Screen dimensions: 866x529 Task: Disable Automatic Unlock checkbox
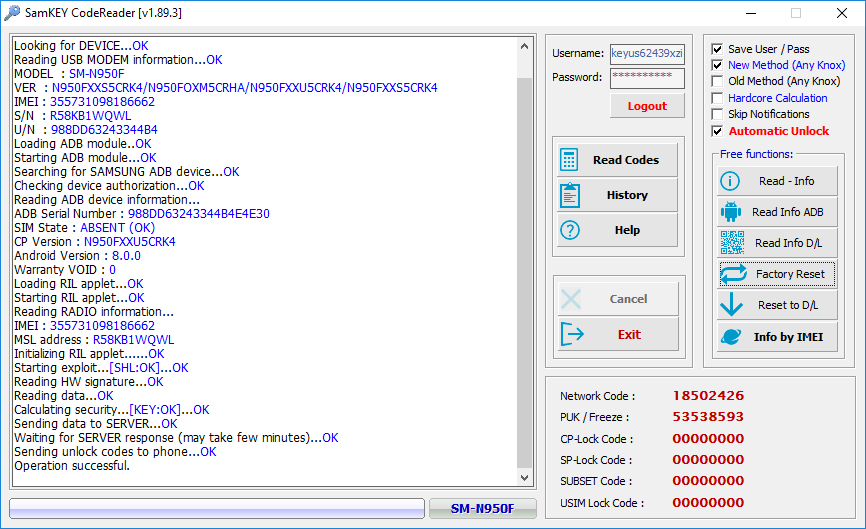(717, 131)
